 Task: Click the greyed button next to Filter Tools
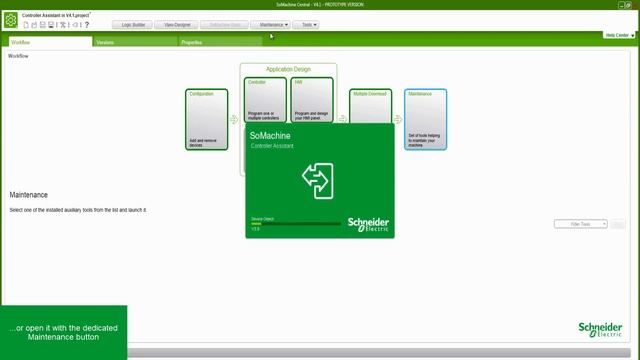pyautogui.click(x=618, y=224)
